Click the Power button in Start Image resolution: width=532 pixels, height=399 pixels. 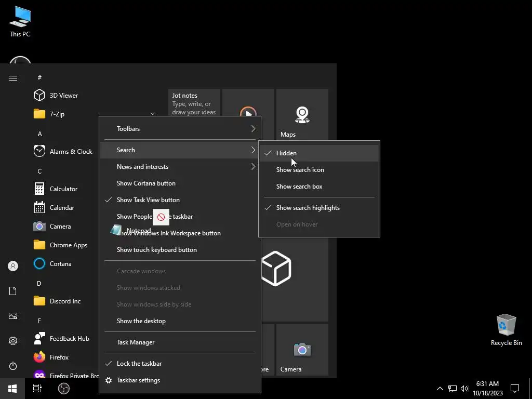point(13,366)
